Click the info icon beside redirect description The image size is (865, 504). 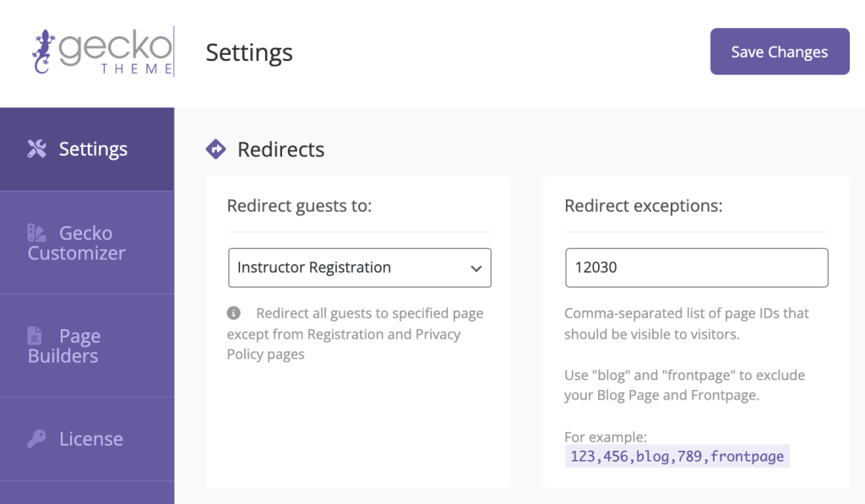pos(234,313)
